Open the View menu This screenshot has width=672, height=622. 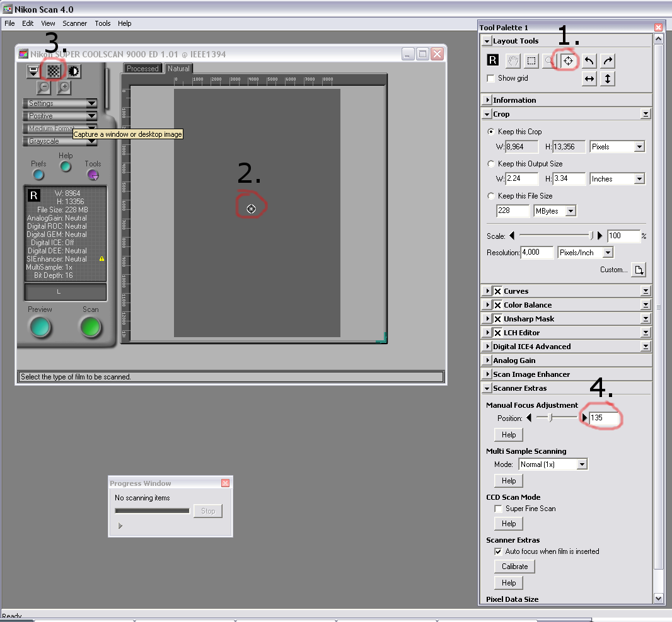click(x=48, y=23)
